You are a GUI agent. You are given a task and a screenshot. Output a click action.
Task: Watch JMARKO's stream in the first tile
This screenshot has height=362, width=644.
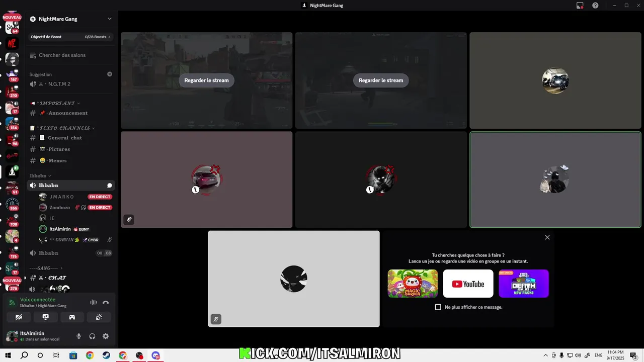coord(206,80)
